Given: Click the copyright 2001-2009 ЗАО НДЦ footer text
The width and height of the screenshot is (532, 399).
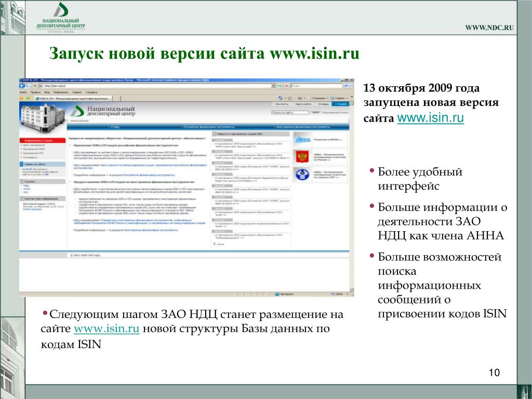Looking at the screenshot, I should point(85,255).
